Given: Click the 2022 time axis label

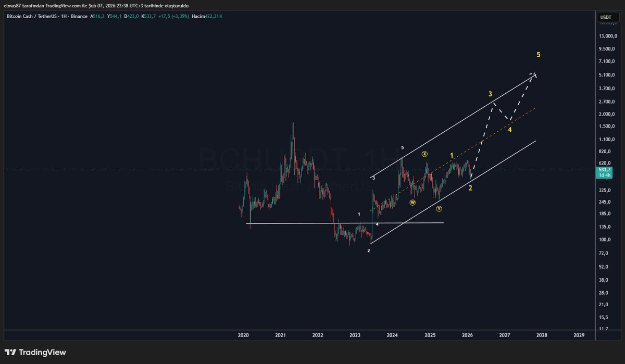Looking at the screenshot, I should pos(318,335).
